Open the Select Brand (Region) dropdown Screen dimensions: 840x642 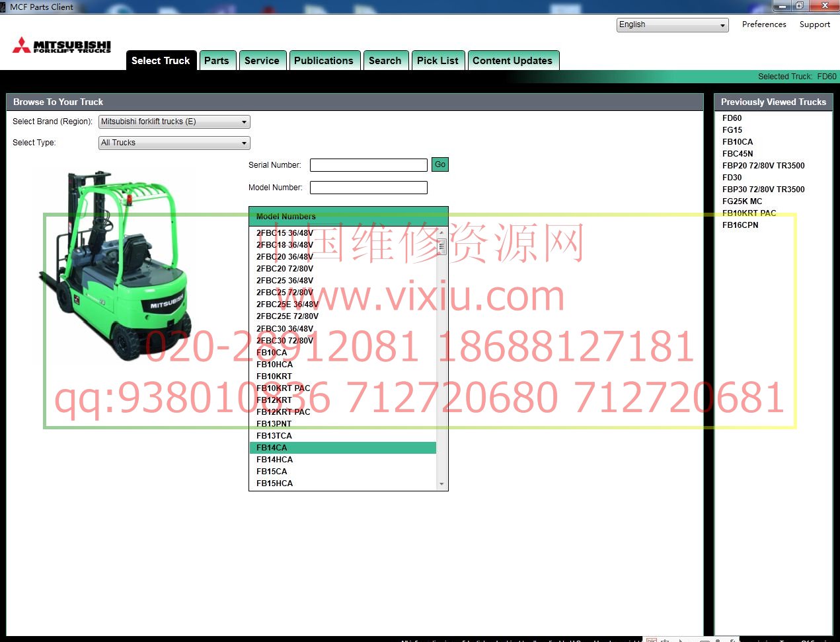point(174,122)
